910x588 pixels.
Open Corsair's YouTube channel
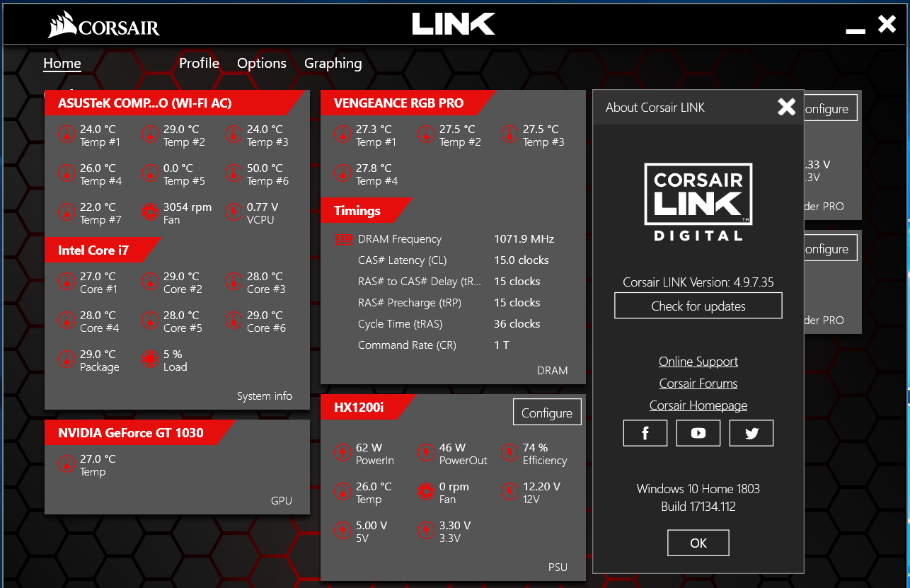[x=698, y=433]
